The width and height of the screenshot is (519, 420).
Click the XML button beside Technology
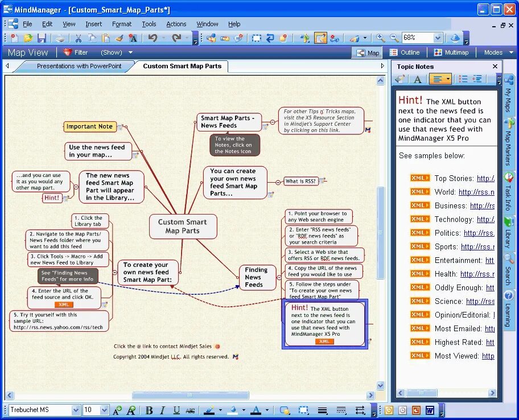[420, 219]
